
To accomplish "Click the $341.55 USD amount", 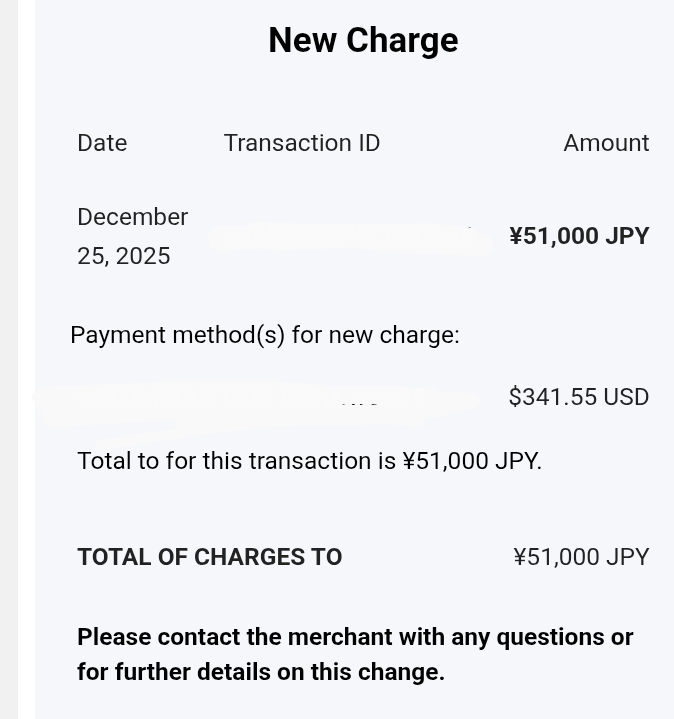I will [578, 397].
